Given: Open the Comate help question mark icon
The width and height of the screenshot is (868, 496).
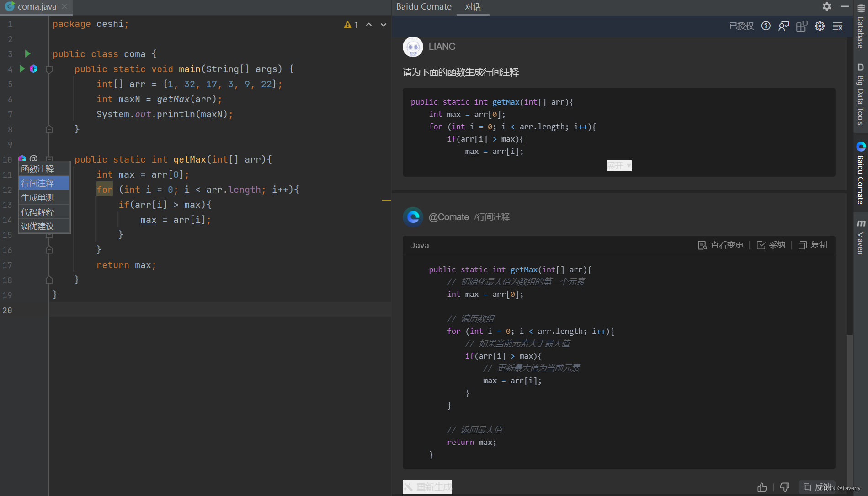Looking at the screenshot, I should 766,26.
